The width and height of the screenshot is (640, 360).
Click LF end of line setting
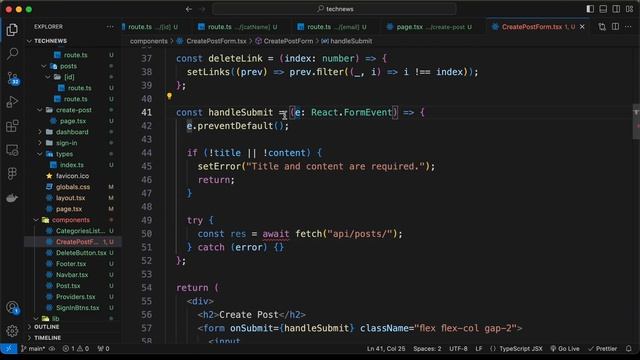click(479, 349)
